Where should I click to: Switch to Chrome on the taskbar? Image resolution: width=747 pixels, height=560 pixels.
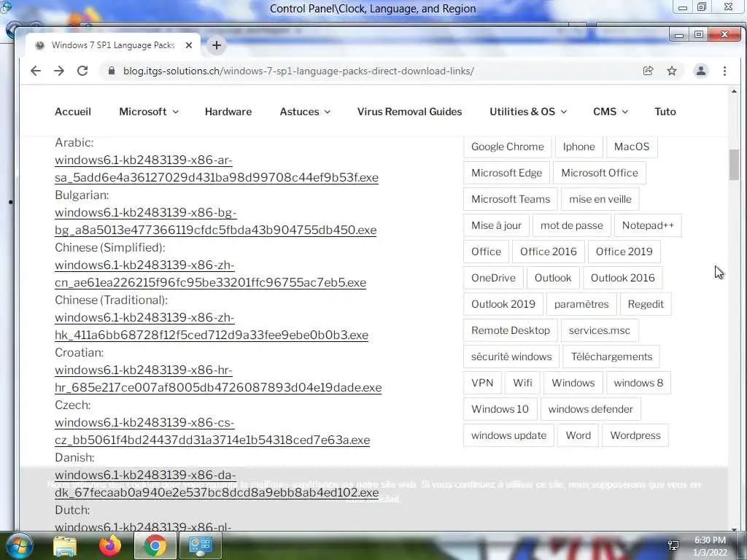pos(155,545)
